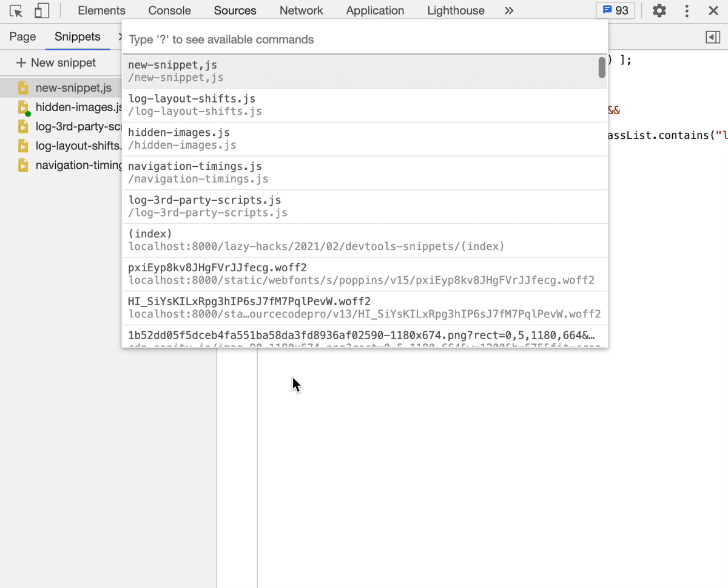Open the 93 messages issues badge
728x588 pixels.
pos(616,10)
